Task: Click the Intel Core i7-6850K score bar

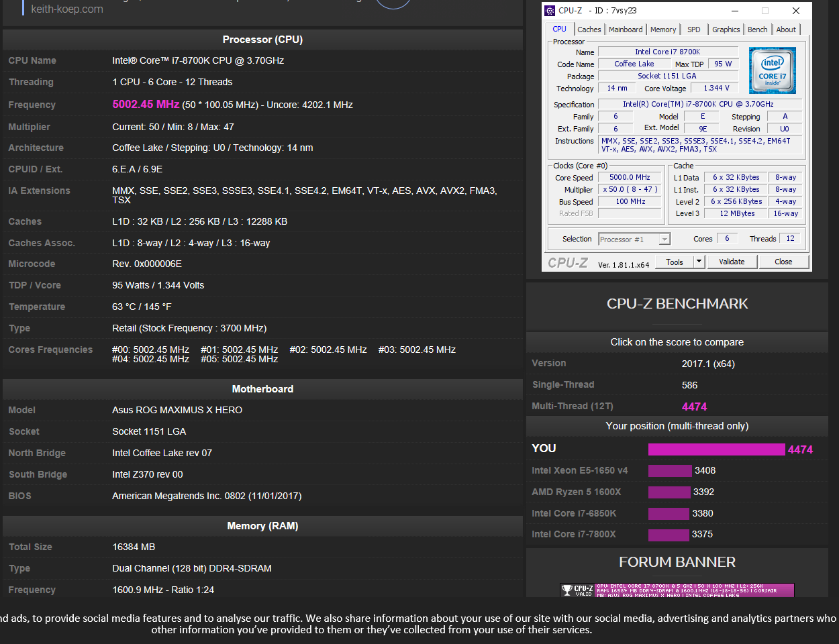Action: [669, 514]
